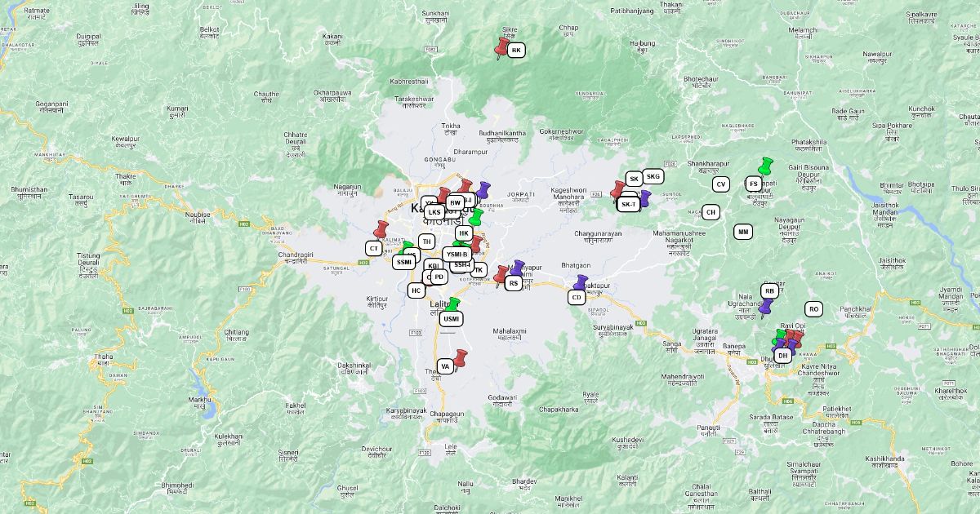Select the DH marker label

tap(782, 356)
